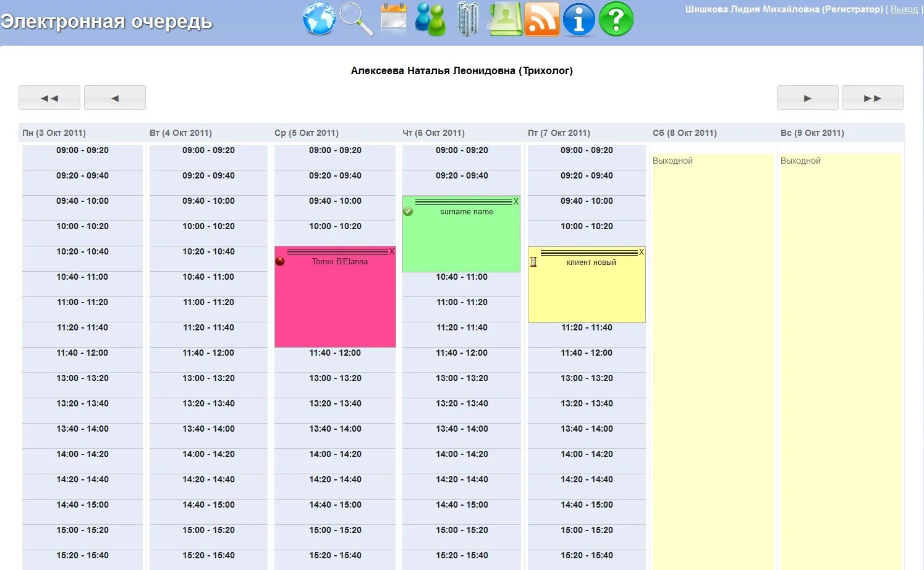
Task: Click the magnifying glass search icon
Action: (357, 19)
